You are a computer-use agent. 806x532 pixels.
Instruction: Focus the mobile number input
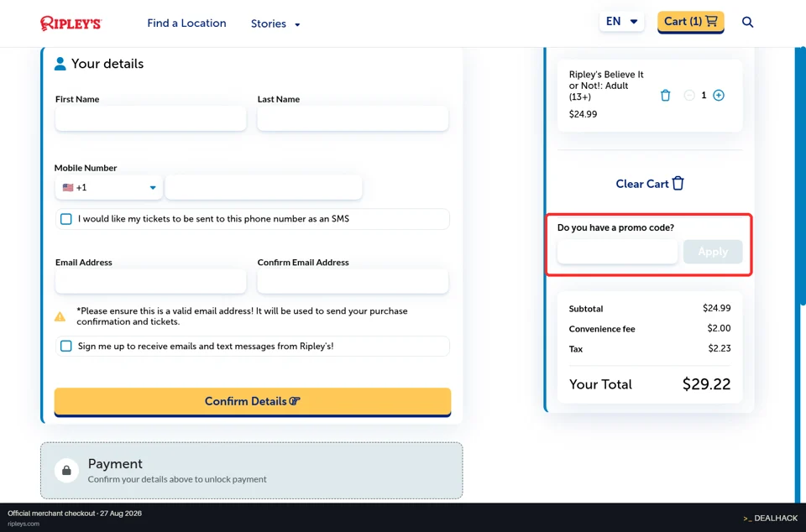[264, 187]
